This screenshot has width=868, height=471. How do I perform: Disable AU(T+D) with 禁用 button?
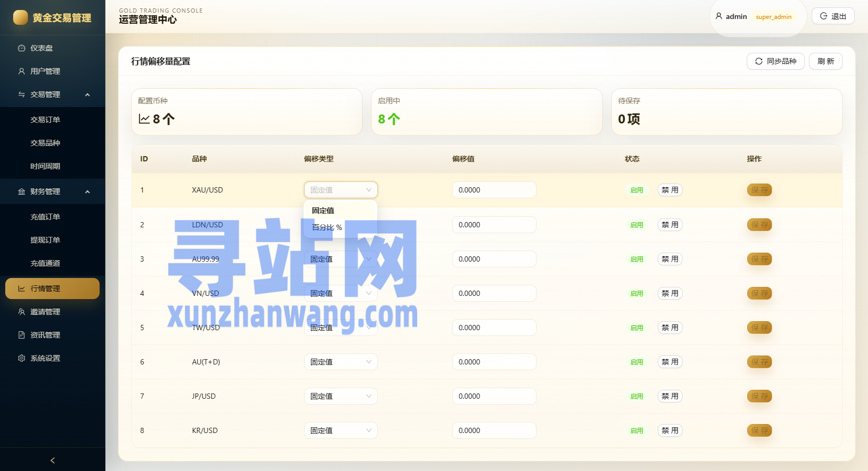tap(670, 362)
